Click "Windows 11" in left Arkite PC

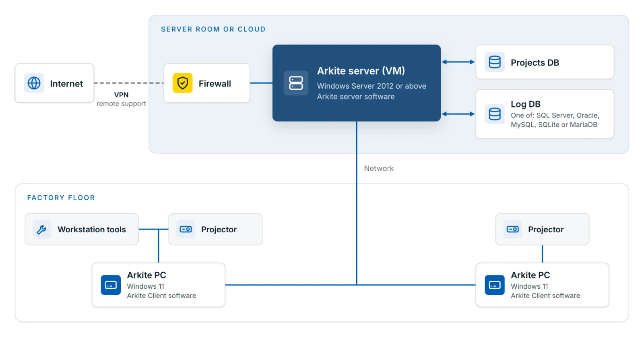(x=146, y=286)
